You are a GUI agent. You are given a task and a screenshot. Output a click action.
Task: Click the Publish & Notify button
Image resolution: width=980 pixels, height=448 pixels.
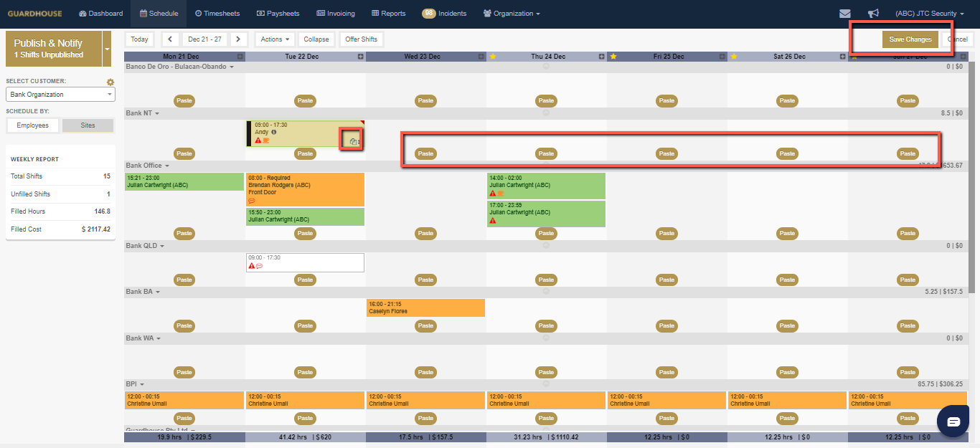[54, 49]
